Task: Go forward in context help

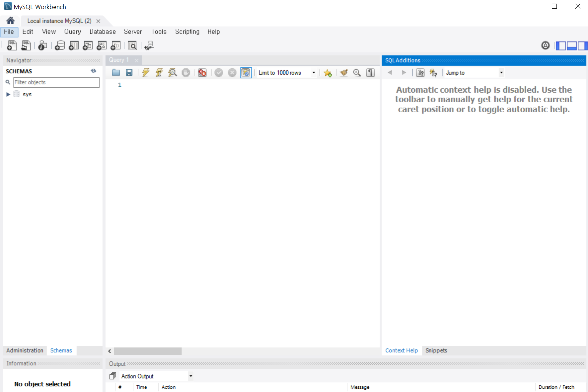Action: [404, 72]
